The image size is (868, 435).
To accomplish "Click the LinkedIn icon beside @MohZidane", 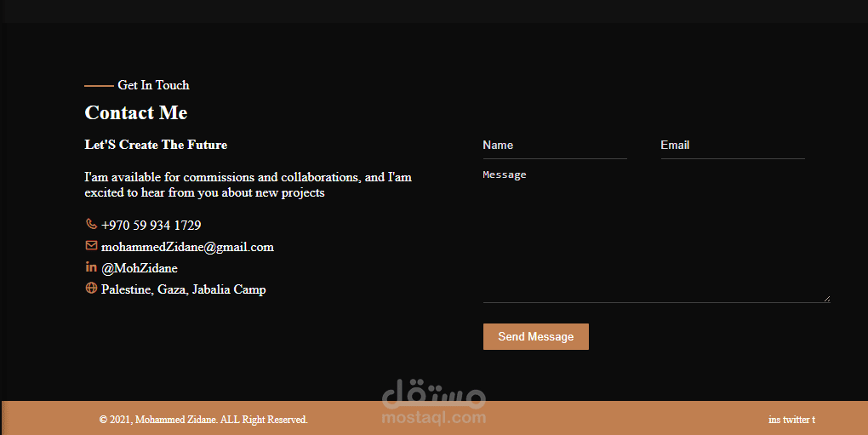I will (x=91, y=266).
